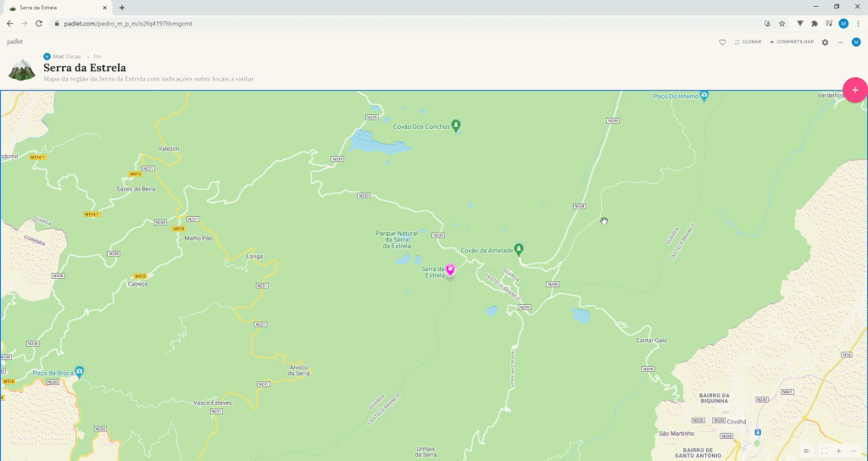The height and width of the screenshot is (461, 868).
Task: Open the browser extensions puzzle icon
Action: 815,24
